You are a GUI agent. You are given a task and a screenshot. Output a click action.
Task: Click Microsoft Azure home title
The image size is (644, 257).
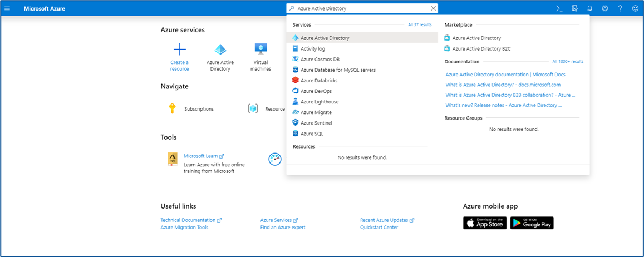(x=45, y=8)
